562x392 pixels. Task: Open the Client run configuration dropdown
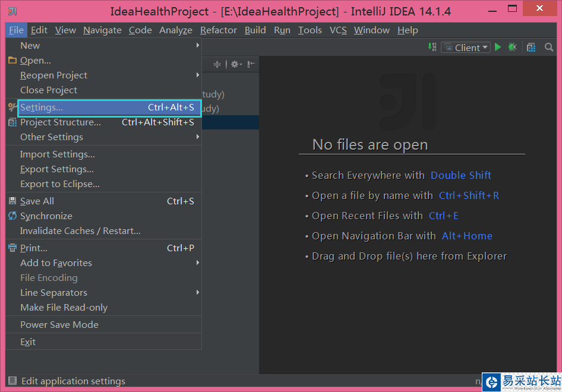[472, 48]
